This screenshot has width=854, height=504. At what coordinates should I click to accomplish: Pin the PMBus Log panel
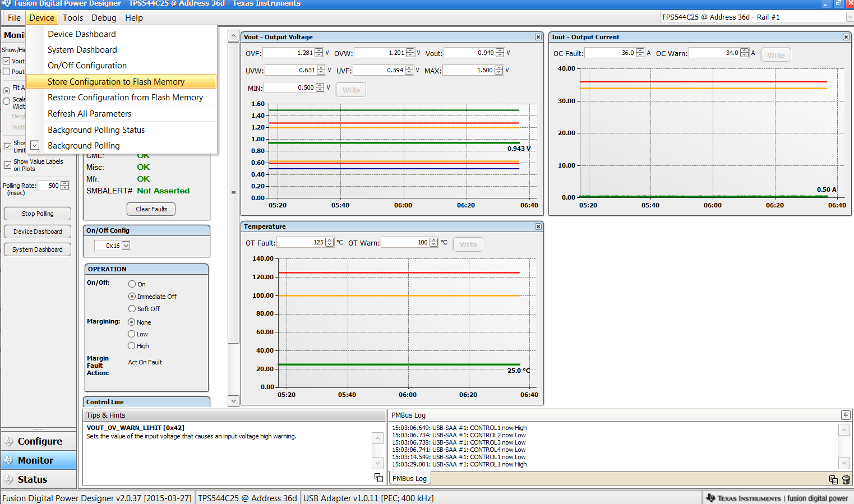tap(845, 415)
